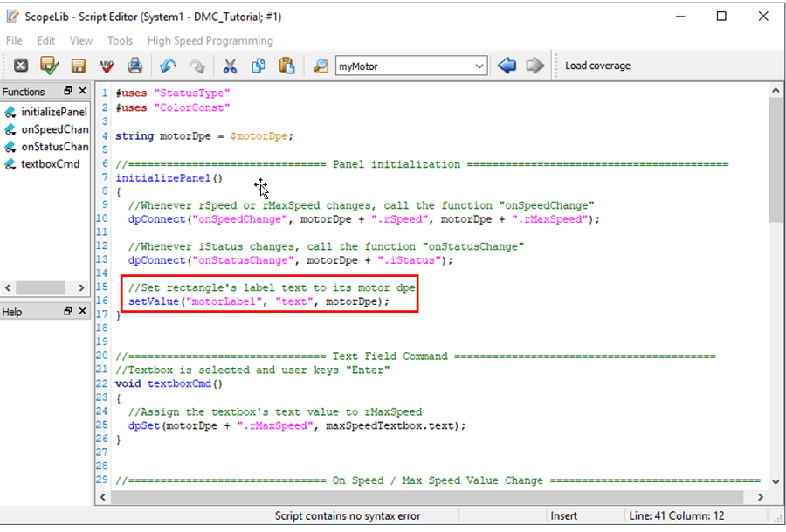Undo the last edit
Viewport: 786px width, 532px height.
(168, 66)
